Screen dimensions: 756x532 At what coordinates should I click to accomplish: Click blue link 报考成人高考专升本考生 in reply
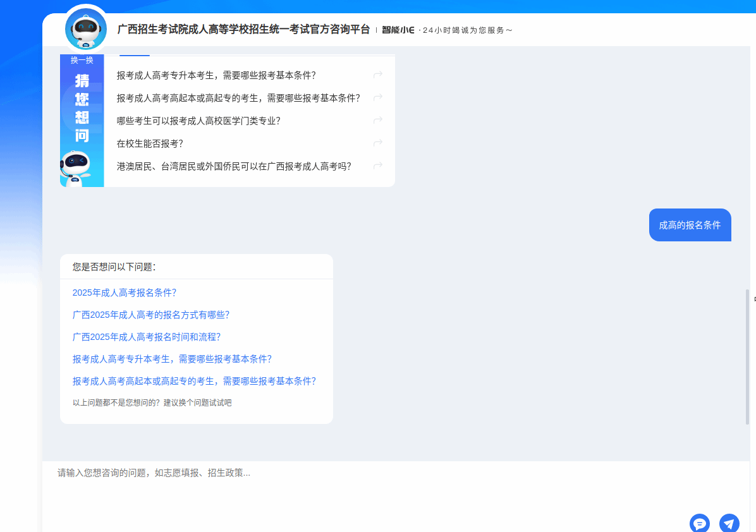pos(172,359)
